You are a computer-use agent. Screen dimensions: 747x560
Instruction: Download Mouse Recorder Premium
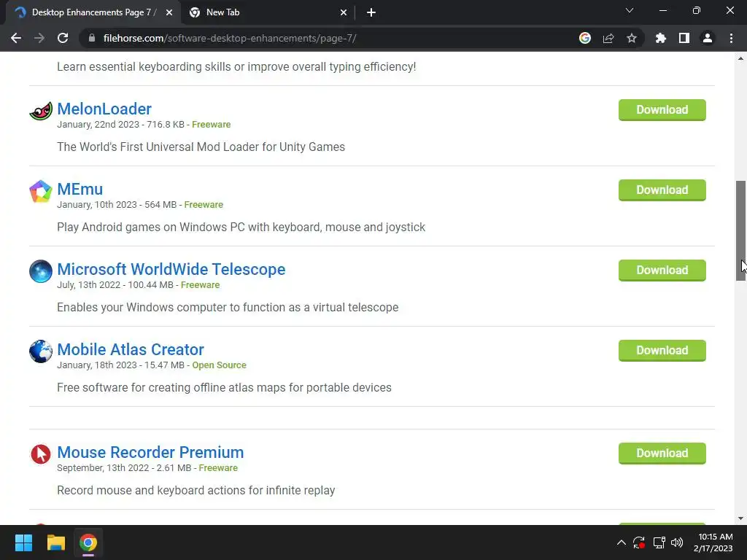click(662, 454)
